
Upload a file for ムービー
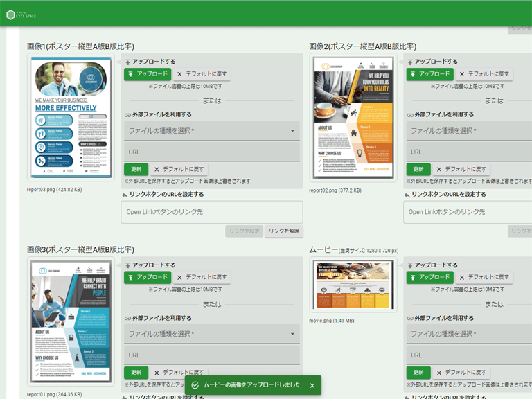430,277
